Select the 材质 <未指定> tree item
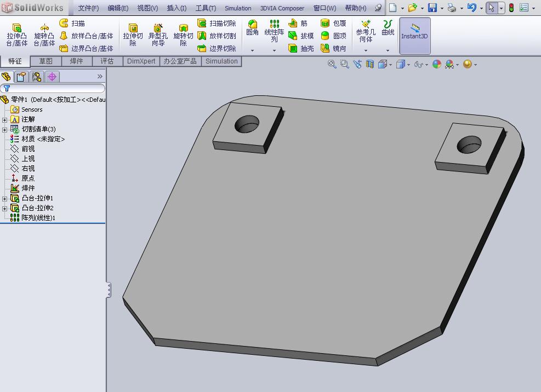The image size is (541, 392). 37,139
